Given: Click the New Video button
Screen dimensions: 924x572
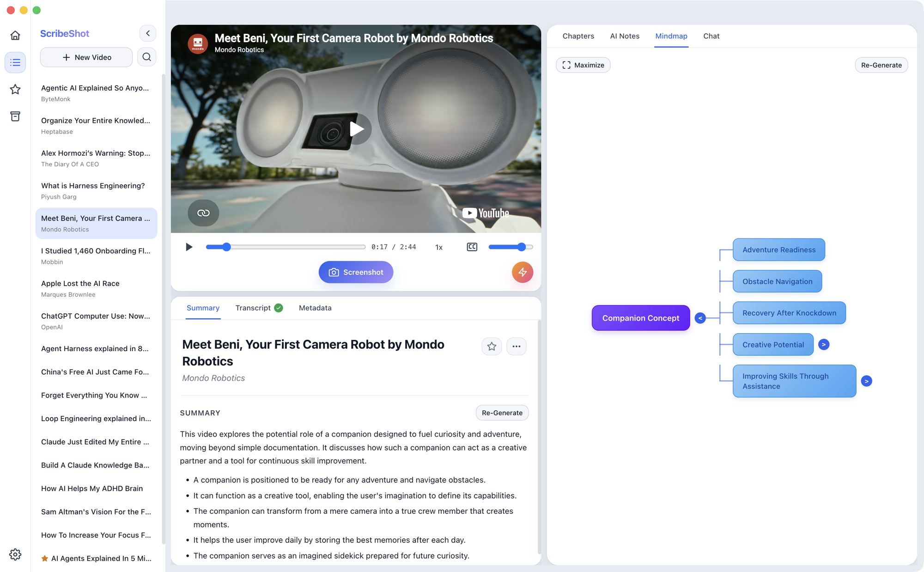Looking at the screenshot, I should pyautogui.click(x=86, y=57).
